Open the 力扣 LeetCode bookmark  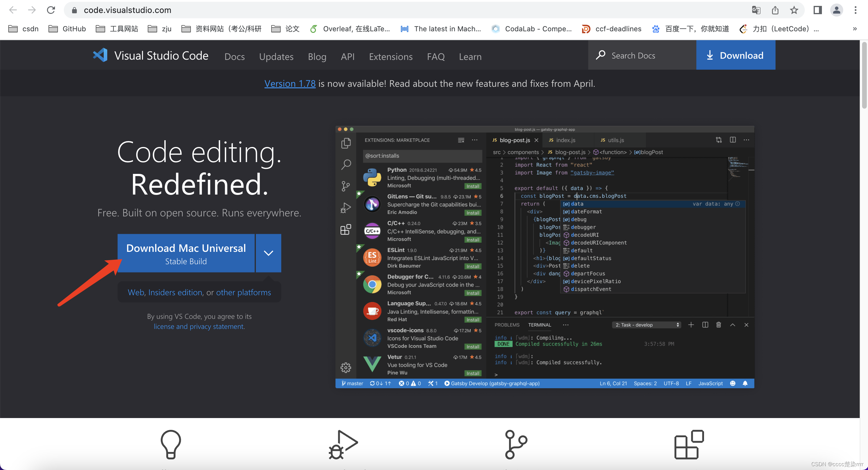(x=779, y=29)
